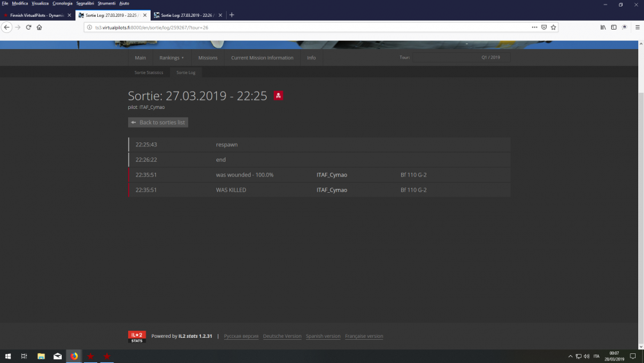Switch to the Sortie Statistics tab
This screenshot has width=644, height=363.
(149, 73)
